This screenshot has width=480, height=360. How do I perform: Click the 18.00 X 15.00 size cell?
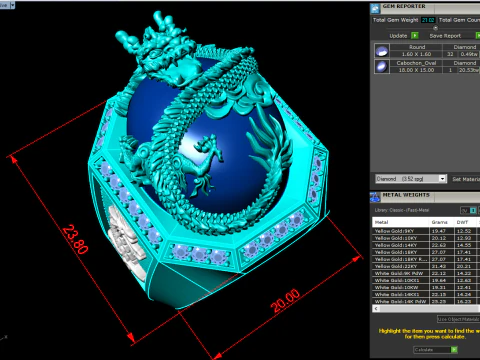417,70
